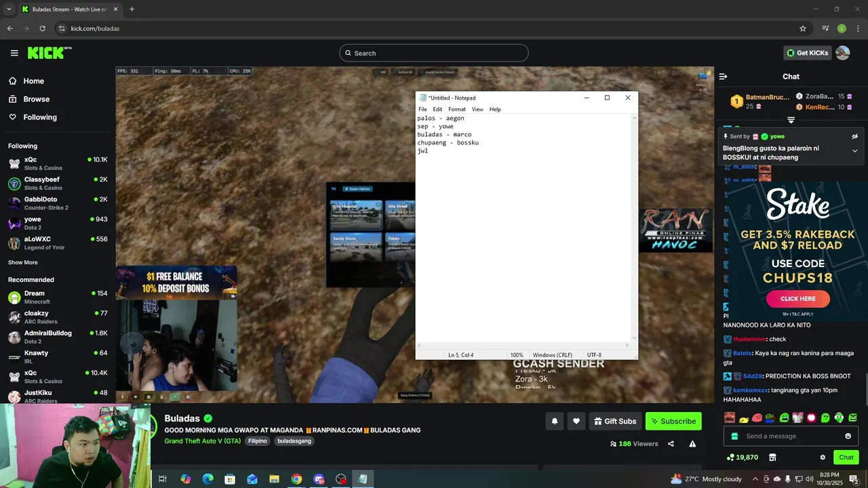Select the buladasgang tag
The image size is (868, 488).
pos(294,441)
